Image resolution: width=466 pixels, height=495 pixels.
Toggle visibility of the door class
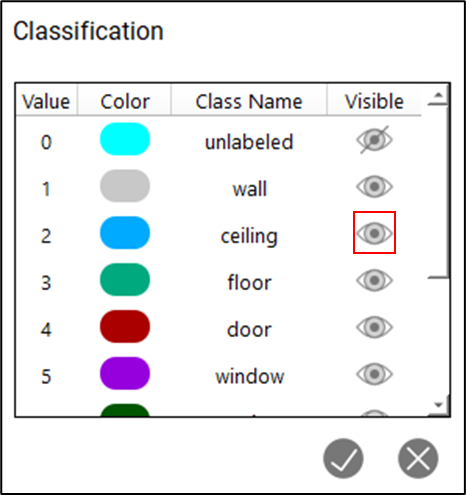click(374, 327)
